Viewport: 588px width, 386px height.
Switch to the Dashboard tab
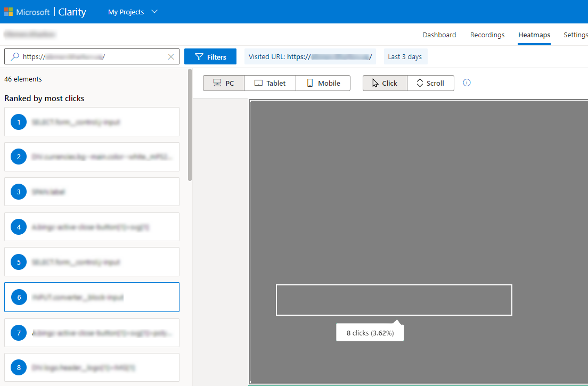click(x=439, y=35)
